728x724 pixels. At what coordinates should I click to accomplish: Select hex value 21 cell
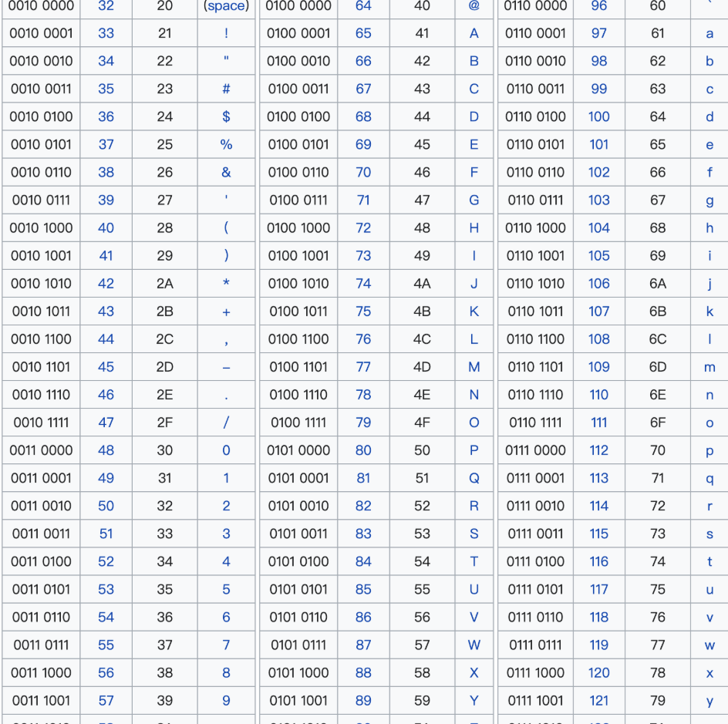165,33
